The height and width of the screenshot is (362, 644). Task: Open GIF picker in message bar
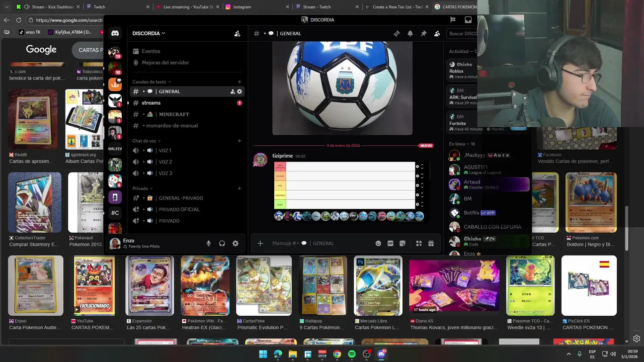point(390,243)
